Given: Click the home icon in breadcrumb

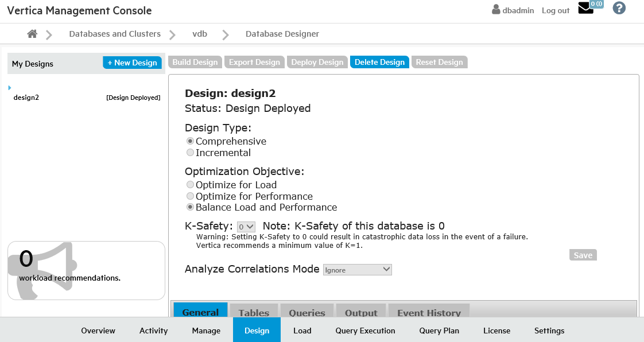Looking at the screenshot, I should (x=32, y=34).
